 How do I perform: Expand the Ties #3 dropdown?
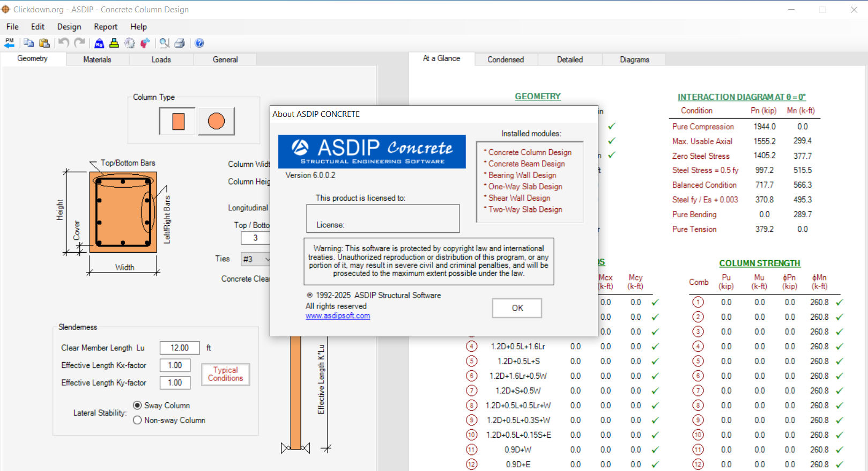[x=266, y=259]
